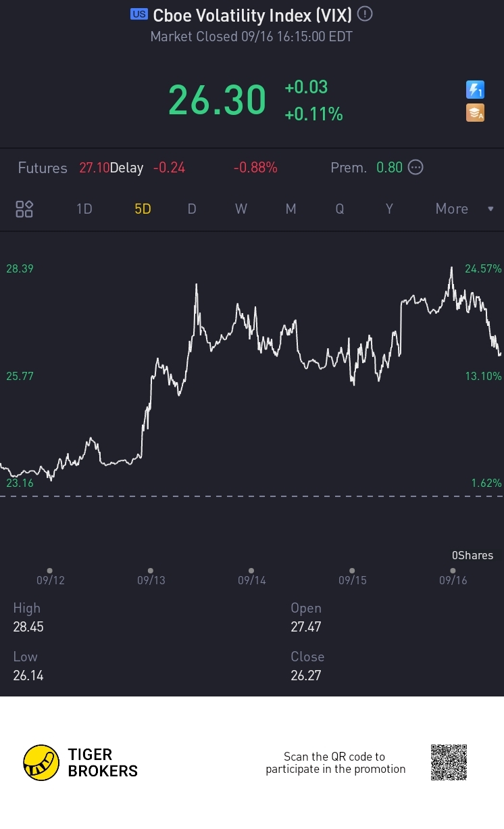
Task: Tap the 28.39 axis label
Action: coord(20,268)
